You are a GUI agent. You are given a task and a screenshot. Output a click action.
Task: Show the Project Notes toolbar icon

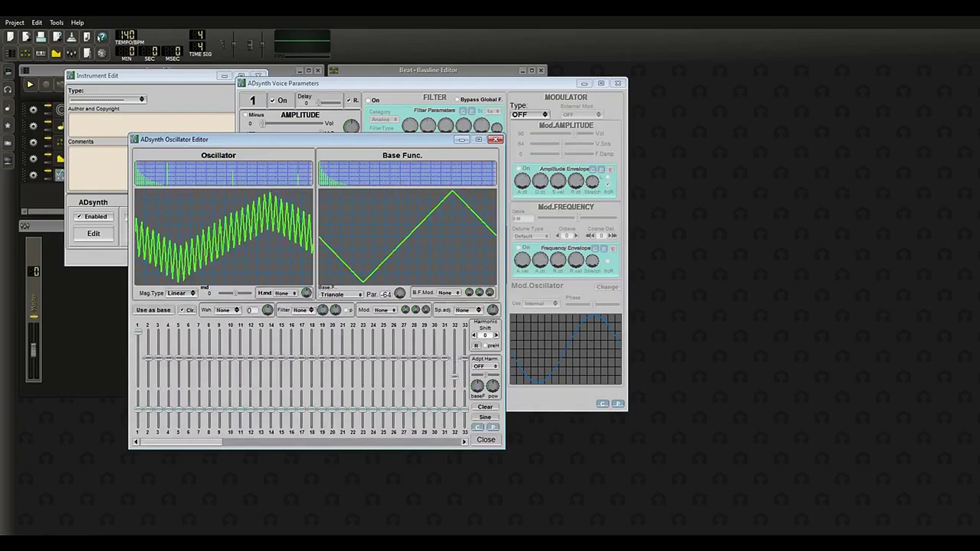point(87,53)
